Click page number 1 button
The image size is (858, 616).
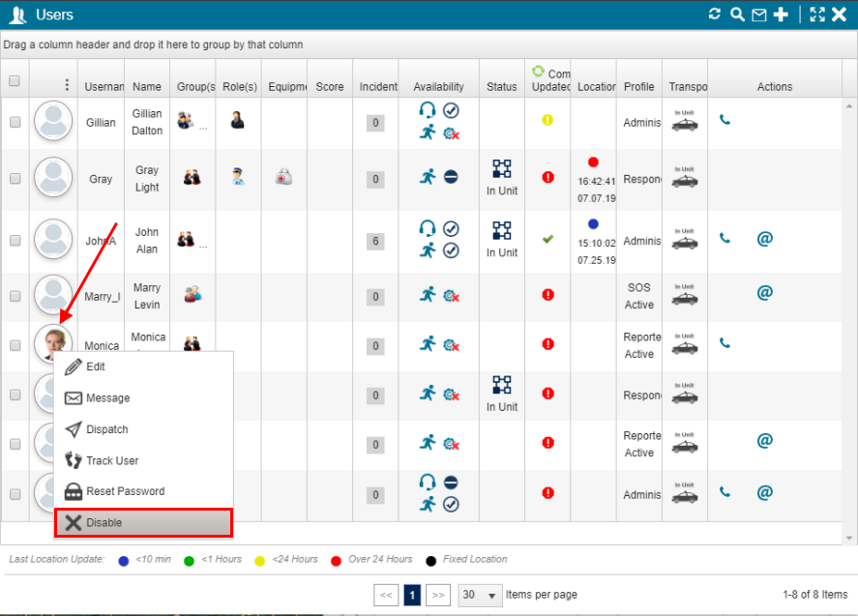coord(412,596)
